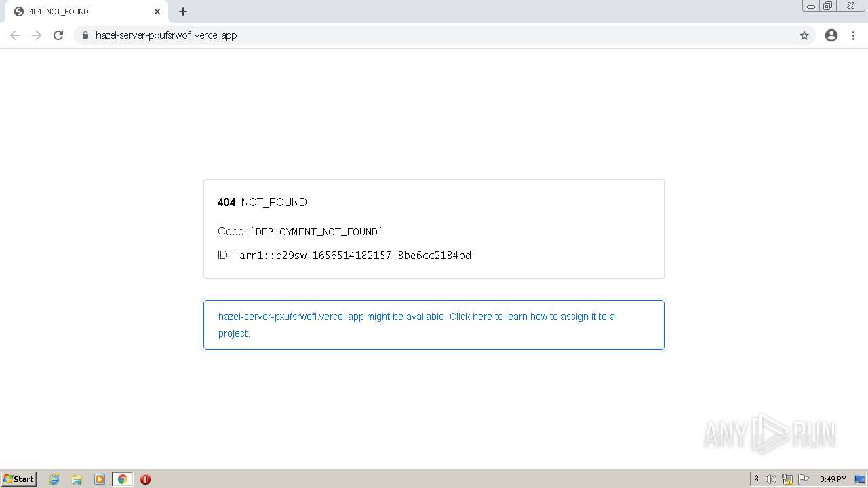The width and height of the screenshot is (868, 488).
Task: Launch Internet Explorer from the taskbar
Action: point(54,479)
